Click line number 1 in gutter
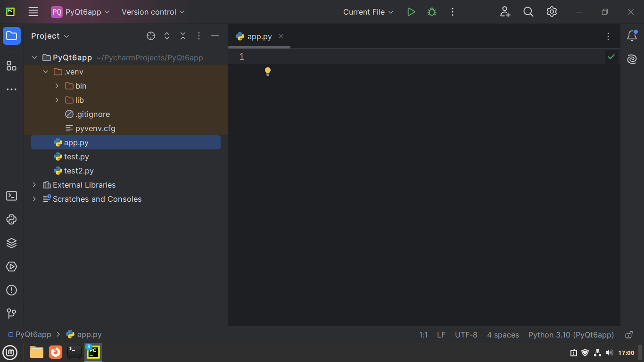This screenshot has width=644, height=362. (x=241, y=57)
